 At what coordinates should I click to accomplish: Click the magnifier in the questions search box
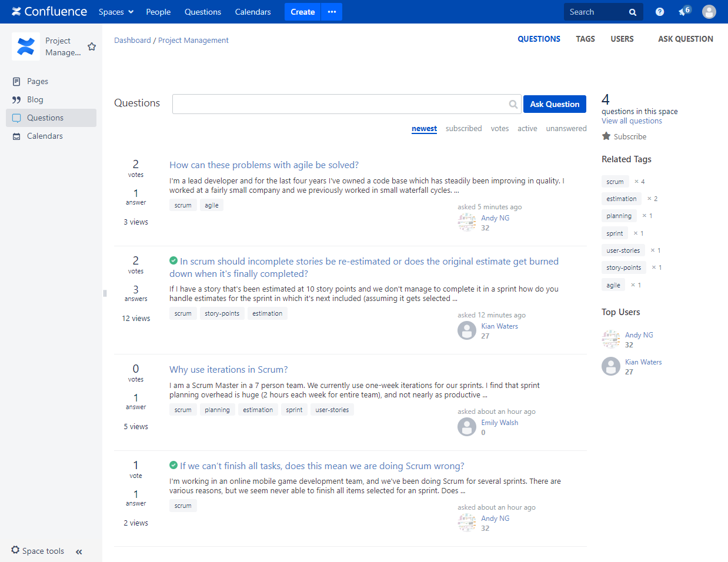512,104
